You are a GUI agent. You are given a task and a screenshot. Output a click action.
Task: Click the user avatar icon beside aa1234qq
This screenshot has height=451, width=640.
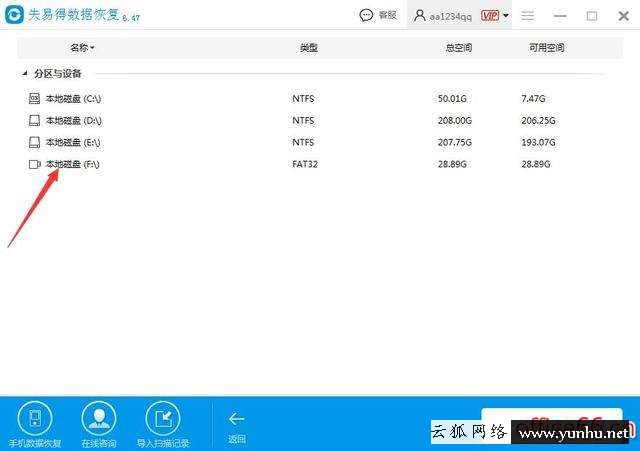(x=420, y=16)
